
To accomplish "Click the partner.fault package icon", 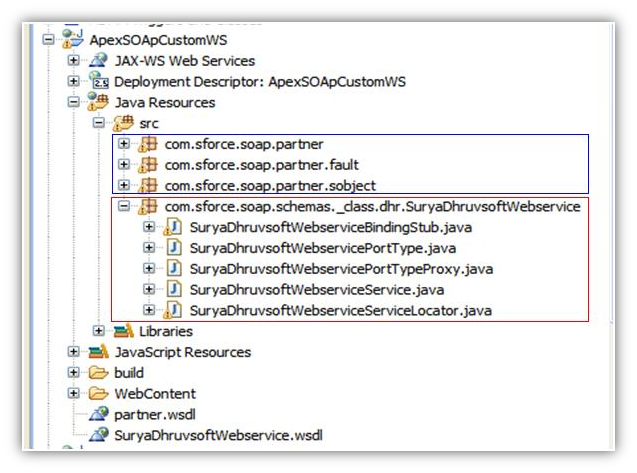I will 148,165.
